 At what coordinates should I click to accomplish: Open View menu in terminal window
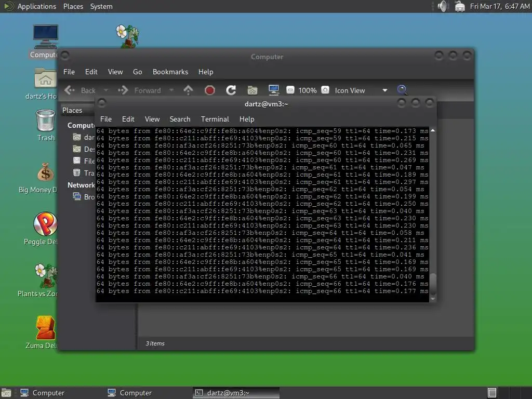pos(152,119)
